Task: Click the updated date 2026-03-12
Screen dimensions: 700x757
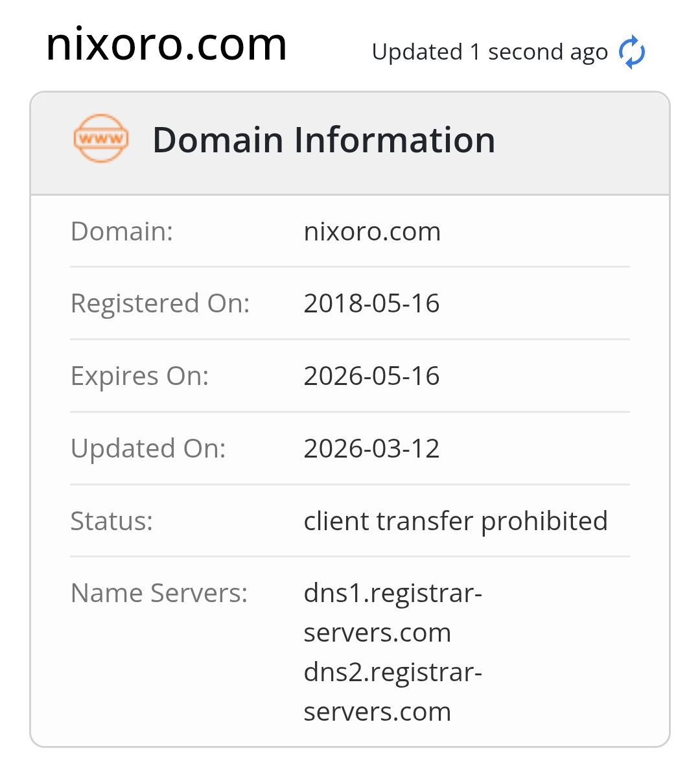Action: 371,448
